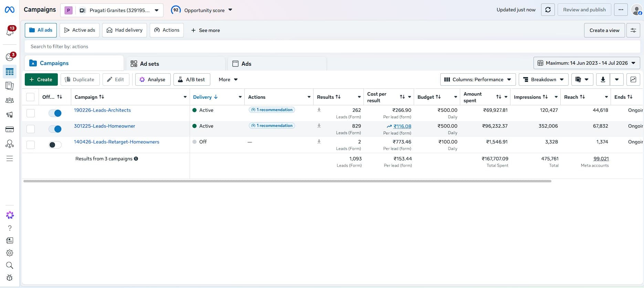
Task: Open the date range selector
Action: (x=587, y=63)
